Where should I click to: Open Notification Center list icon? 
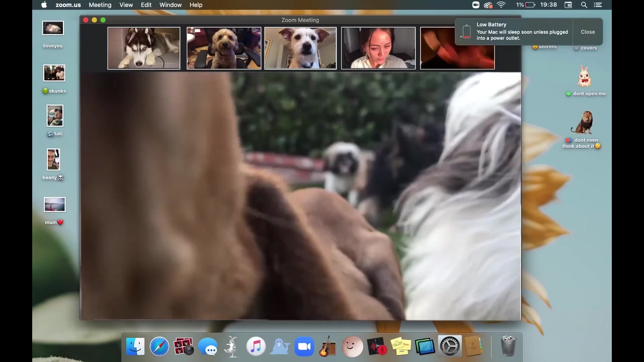click(x=598, y=5)
